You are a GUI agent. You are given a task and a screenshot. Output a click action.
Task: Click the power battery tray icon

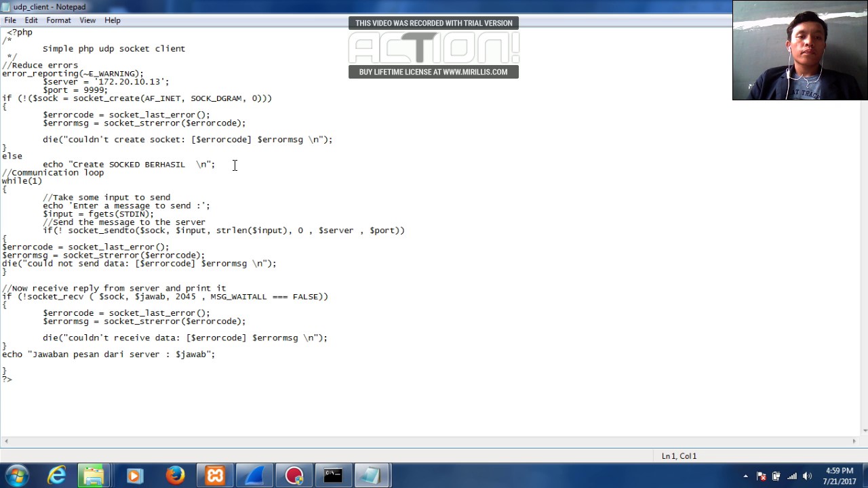point(776,476)
